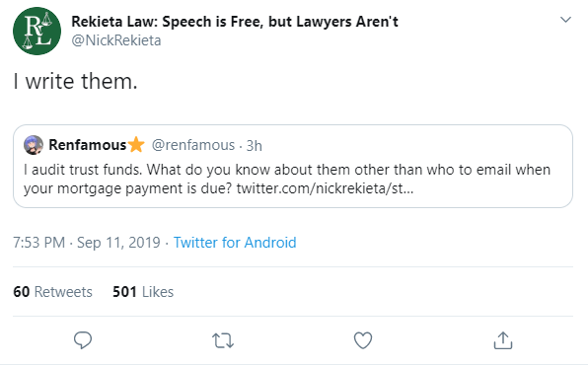
Task: Click the 3h time on quoted tweet
Action: [254, 145]
